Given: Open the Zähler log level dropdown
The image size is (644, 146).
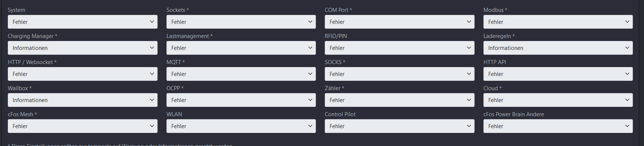Looking at the screenshot, I should [x=399, y=100].
